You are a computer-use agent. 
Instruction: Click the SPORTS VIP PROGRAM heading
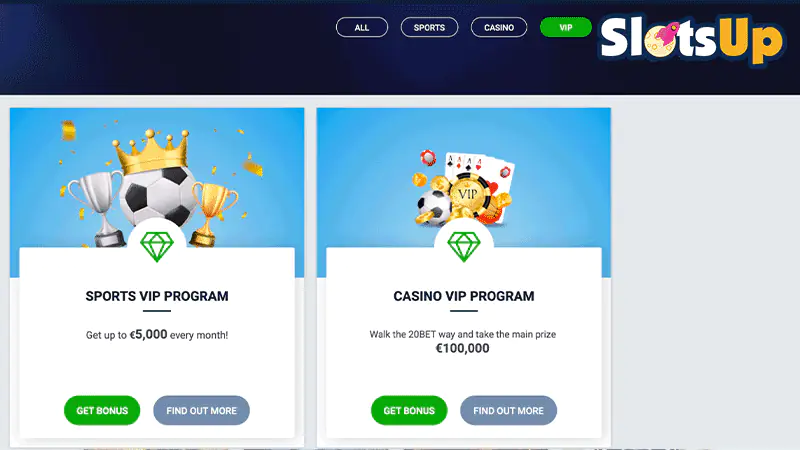[x=157, y=296]
